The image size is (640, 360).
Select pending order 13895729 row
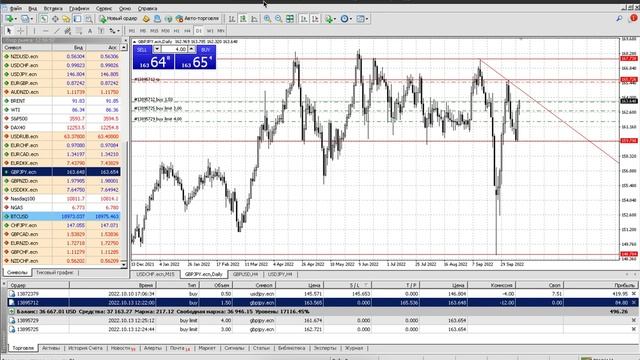pos(322,320)
